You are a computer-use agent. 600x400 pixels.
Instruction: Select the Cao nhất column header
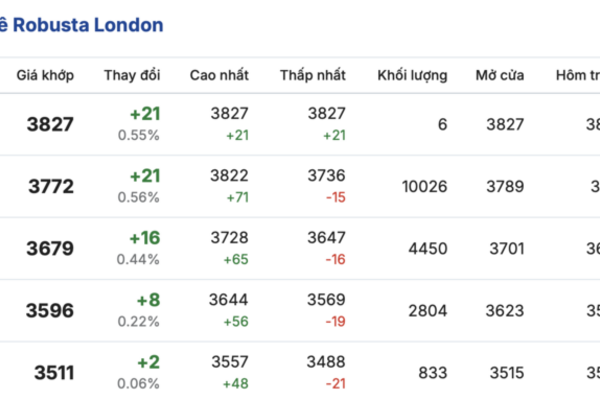pyautogui.click(x=219, y=76)
